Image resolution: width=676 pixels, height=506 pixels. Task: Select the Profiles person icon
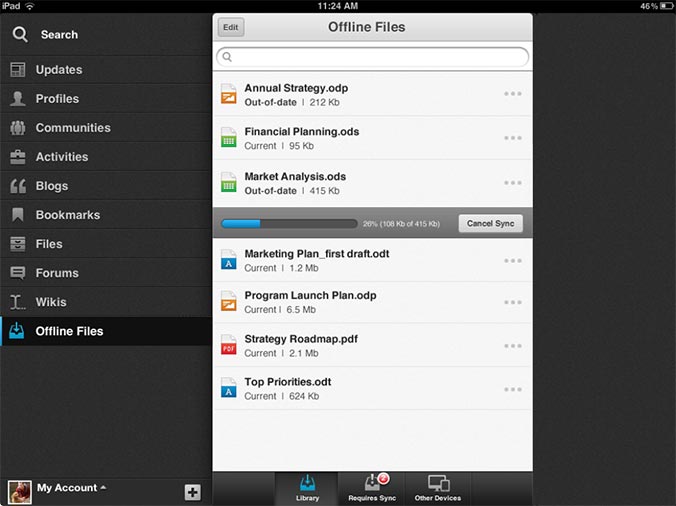coord(18,99)
